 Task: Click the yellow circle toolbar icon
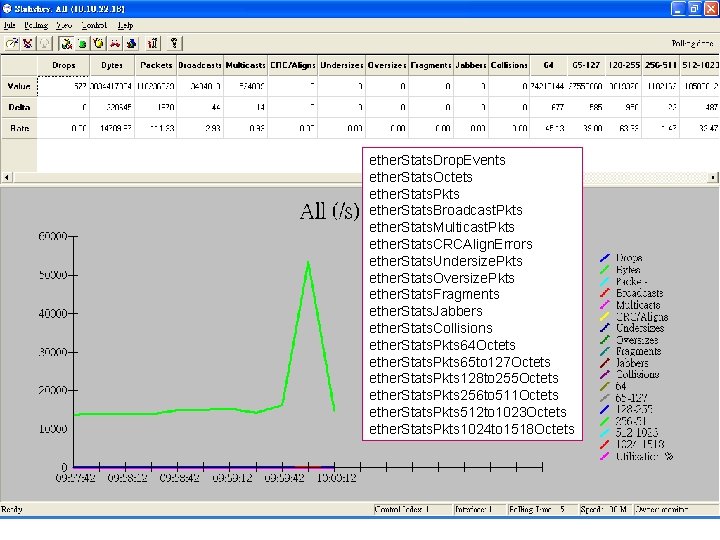pyautogui.click(x=98, y=43)
